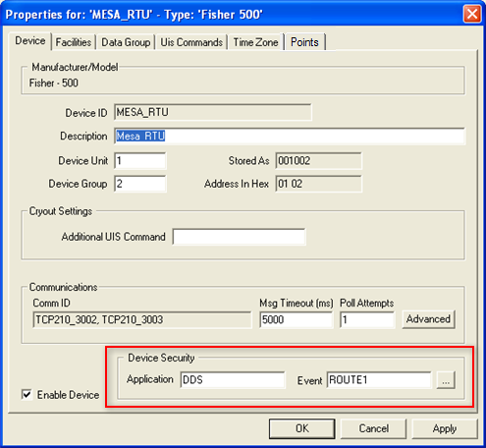486x448 pixels.
Task: Select the Points tab
Action: (x=304, y=42)
